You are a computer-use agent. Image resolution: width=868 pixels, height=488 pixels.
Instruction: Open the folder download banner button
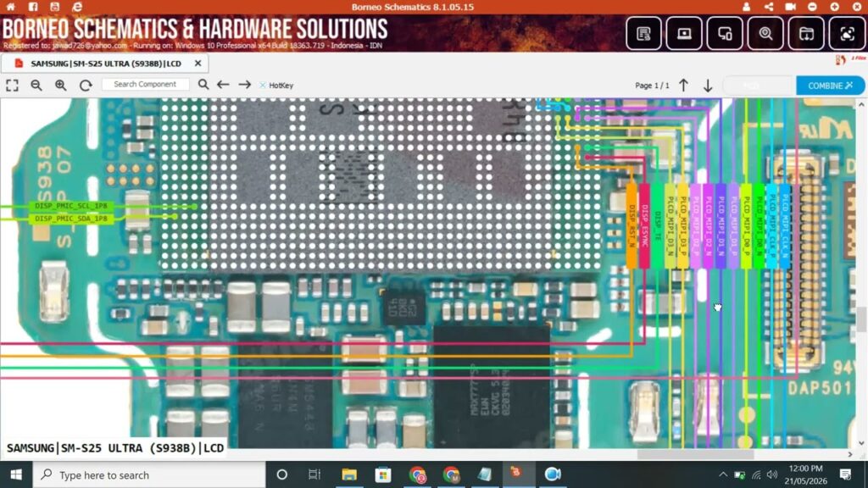[x=806, y=34]
